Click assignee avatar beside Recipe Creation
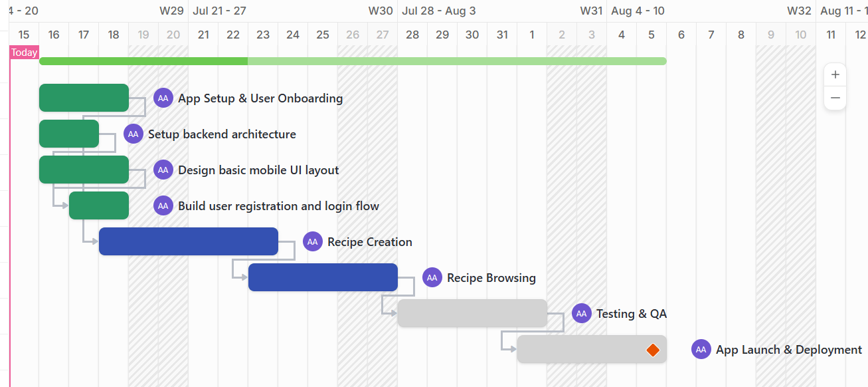 click(x=313, y=242)
